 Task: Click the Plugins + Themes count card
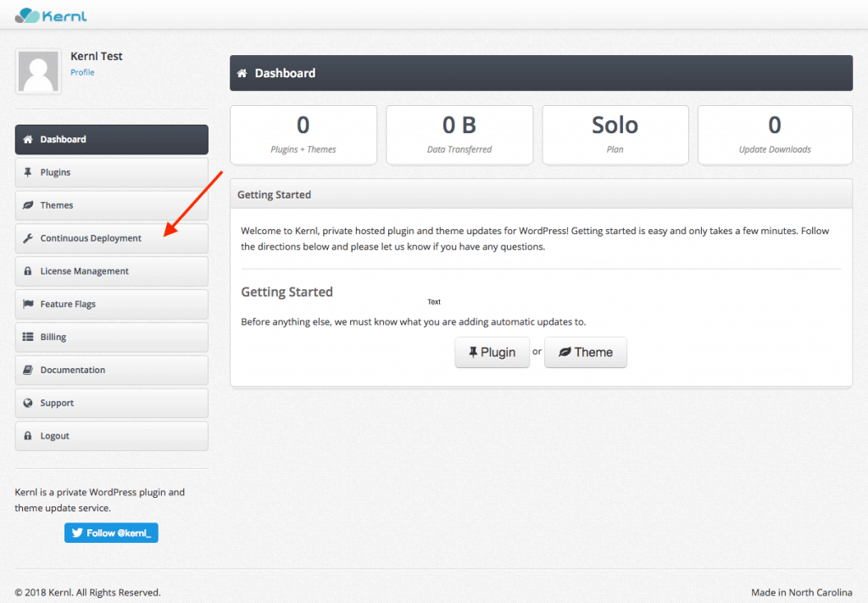[303, 135]
